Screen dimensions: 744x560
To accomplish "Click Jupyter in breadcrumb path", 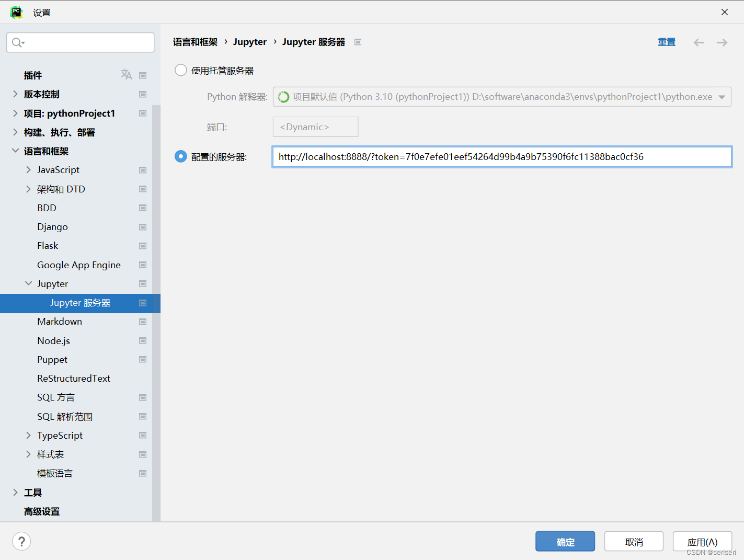I will coord(250,42).
